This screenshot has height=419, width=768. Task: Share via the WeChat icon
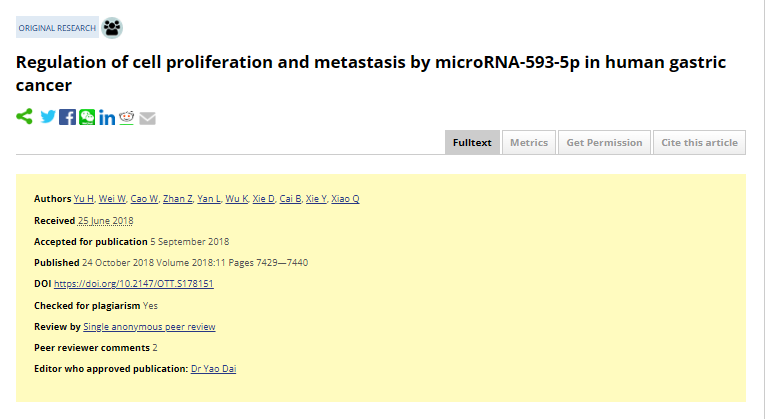pos(87,117)
